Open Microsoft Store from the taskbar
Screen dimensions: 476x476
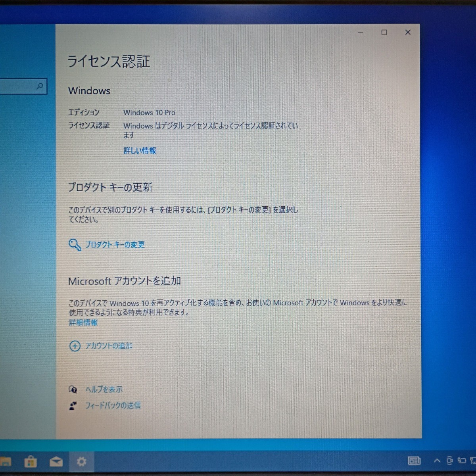(x=31, y=462)
